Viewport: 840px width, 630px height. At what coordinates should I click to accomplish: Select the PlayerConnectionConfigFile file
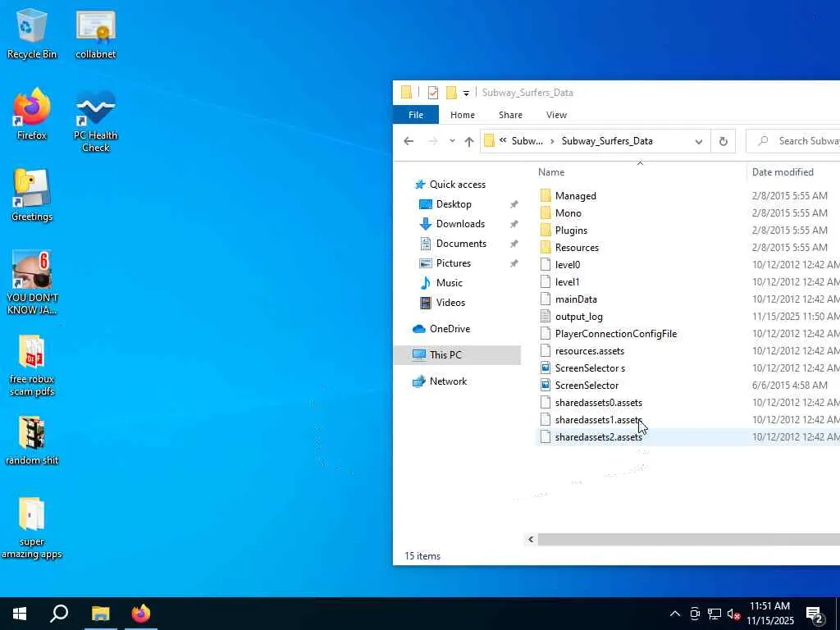[x=615, y=334]
